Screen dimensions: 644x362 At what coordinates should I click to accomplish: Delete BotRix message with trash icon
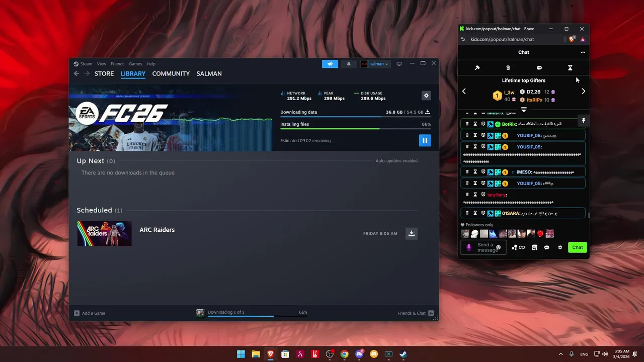[467, 124]
